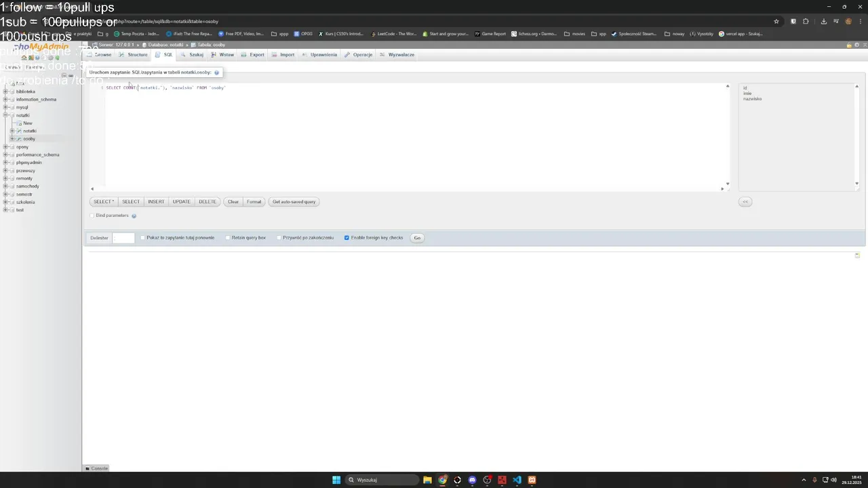
Task: Go to the Export tab
Action: coord(253,54)
